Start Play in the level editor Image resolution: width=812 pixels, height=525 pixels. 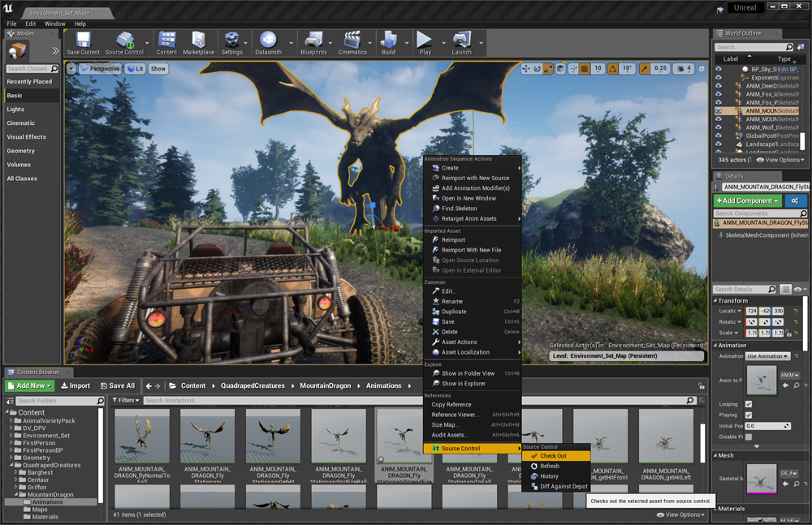(425, 43)
